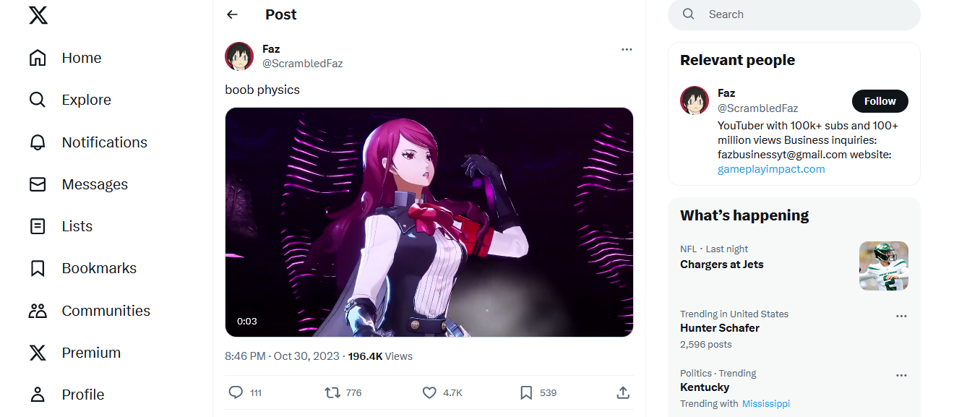Open the Mississippi trending link
The width and height of the screenshot is (980, 417).
[x=766, y=403]
